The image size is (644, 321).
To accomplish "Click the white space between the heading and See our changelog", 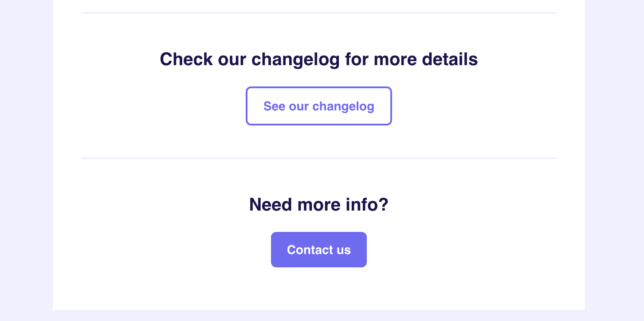I will pos(319,78).
